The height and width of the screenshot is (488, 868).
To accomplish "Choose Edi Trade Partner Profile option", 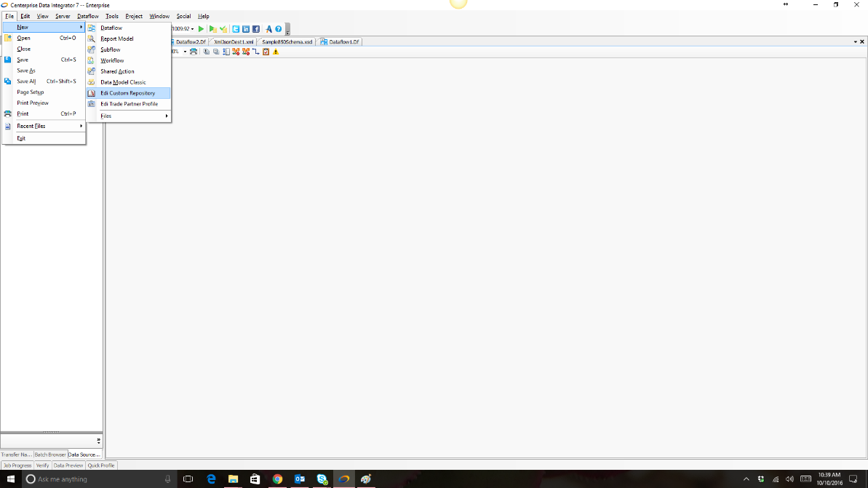I will tap(129, 104).
